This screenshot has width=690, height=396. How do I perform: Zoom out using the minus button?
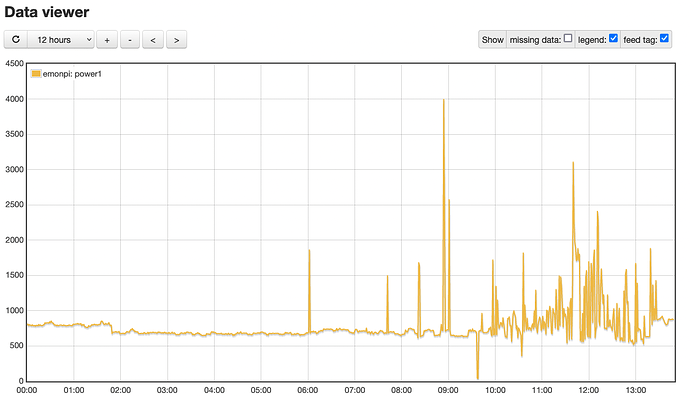pyautogui.click(x=130, y=40)
